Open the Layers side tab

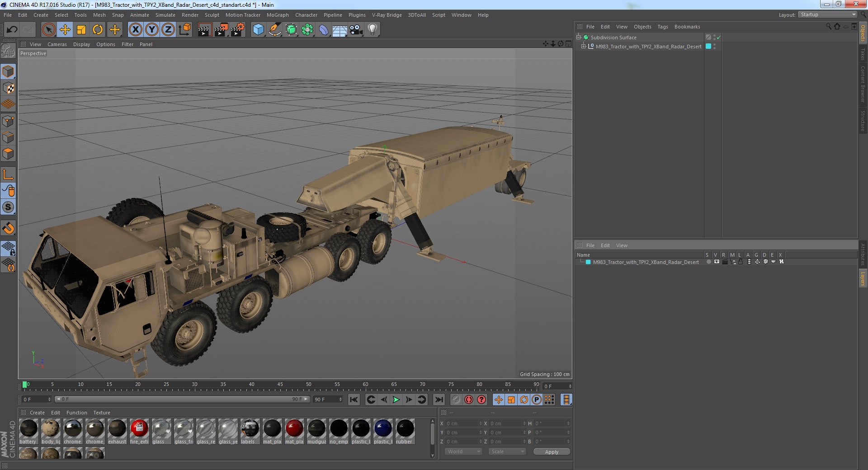coord(863,278)
